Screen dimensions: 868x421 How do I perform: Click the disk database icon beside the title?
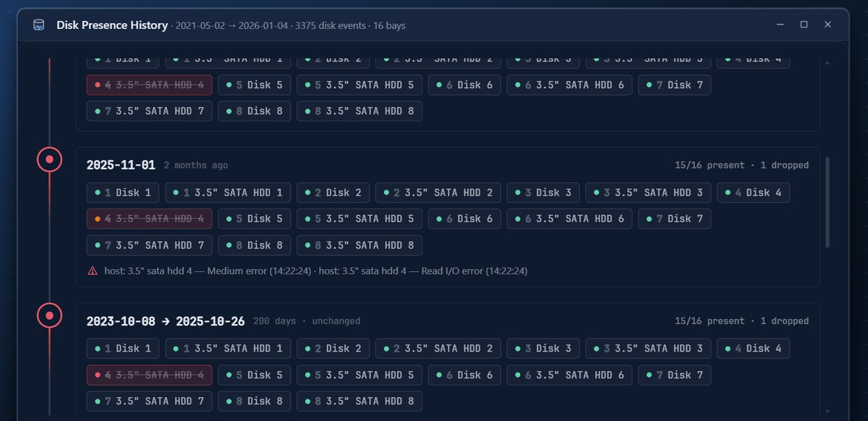coord(38,25)
